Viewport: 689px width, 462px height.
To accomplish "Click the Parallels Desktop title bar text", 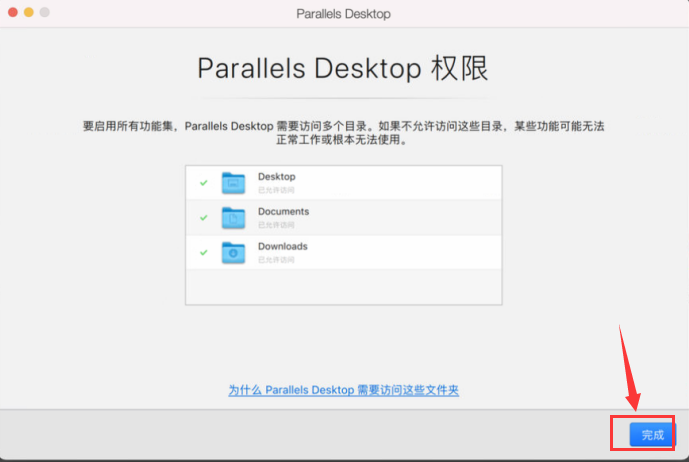I will point(344,14).
